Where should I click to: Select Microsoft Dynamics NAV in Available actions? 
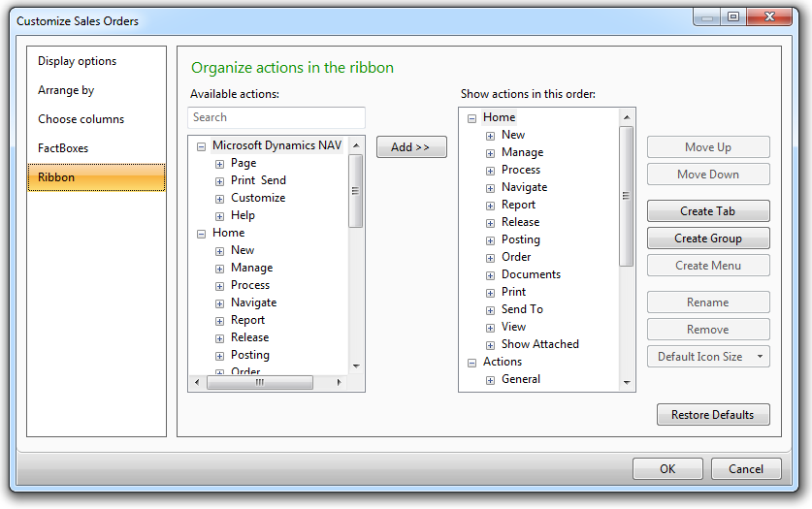tap(277, 145)
